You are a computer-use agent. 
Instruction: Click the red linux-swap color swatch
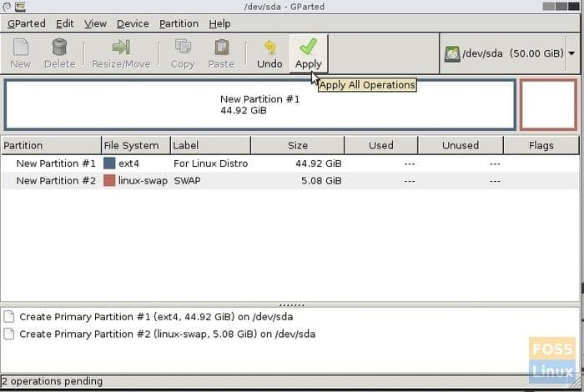[x=109, y=180]
